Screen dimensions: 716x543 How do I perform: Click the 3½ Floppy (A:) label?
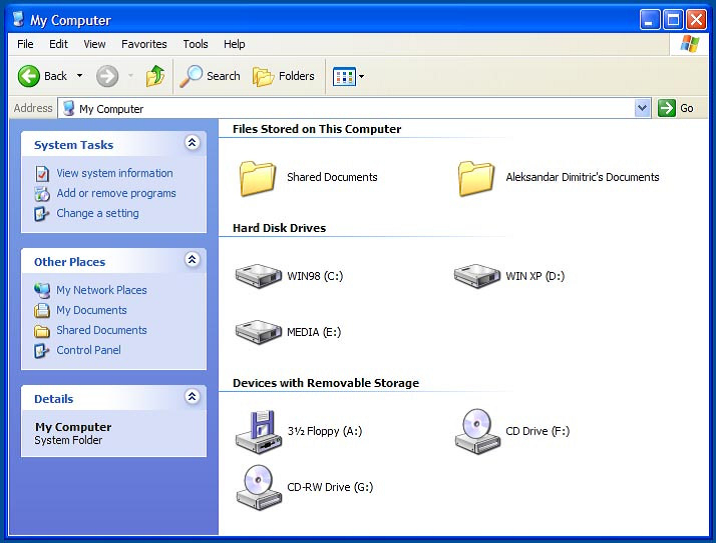point(325,431)
